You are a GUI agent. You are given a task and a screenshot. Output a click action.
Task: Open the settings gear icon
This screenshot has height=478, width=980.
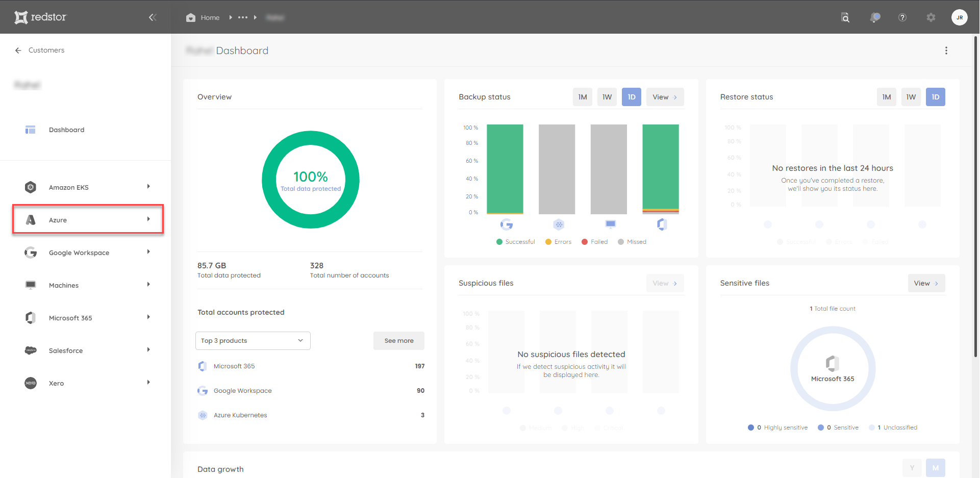[931, 17]
